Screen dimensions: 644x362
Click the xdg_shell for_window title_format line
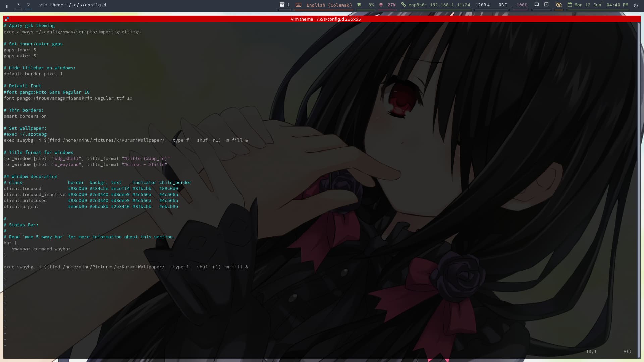87,159
